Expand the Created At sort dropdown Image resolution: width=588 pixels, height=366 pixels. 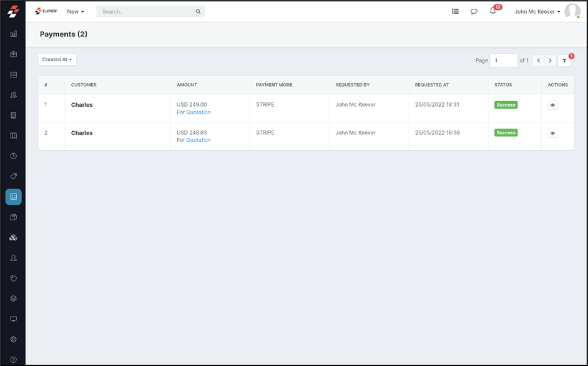click(57, 59)
